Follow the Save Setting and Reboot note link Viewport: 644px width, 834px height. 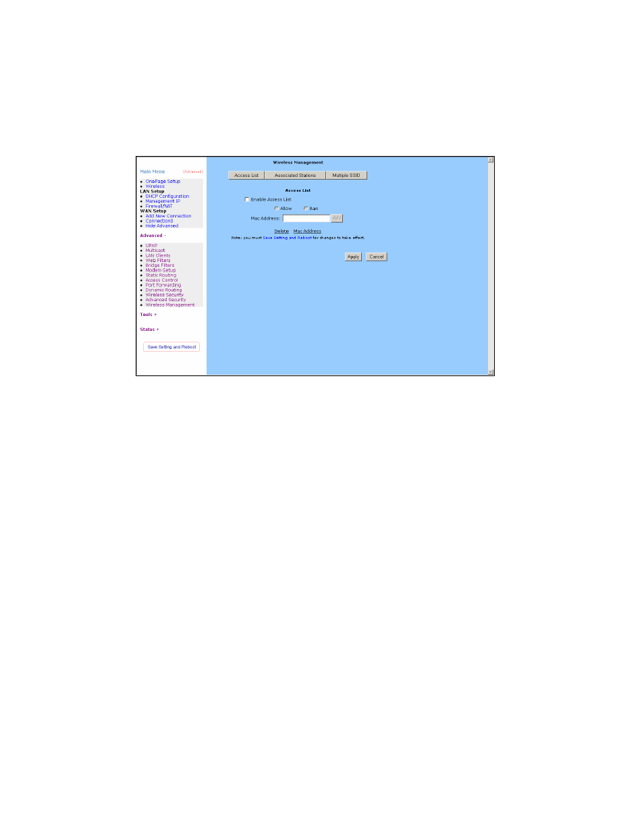[x=288, y=238]
